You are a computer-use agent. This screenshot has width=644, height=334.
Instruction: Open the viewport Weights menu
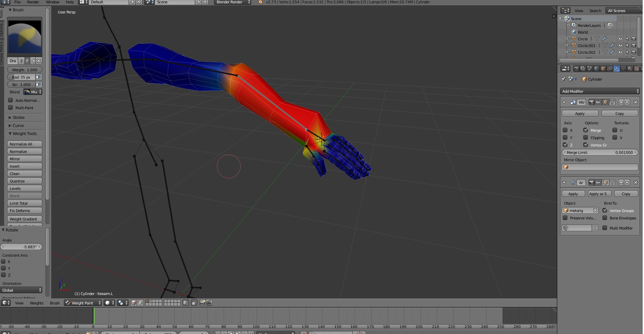[x=37, y=303]
